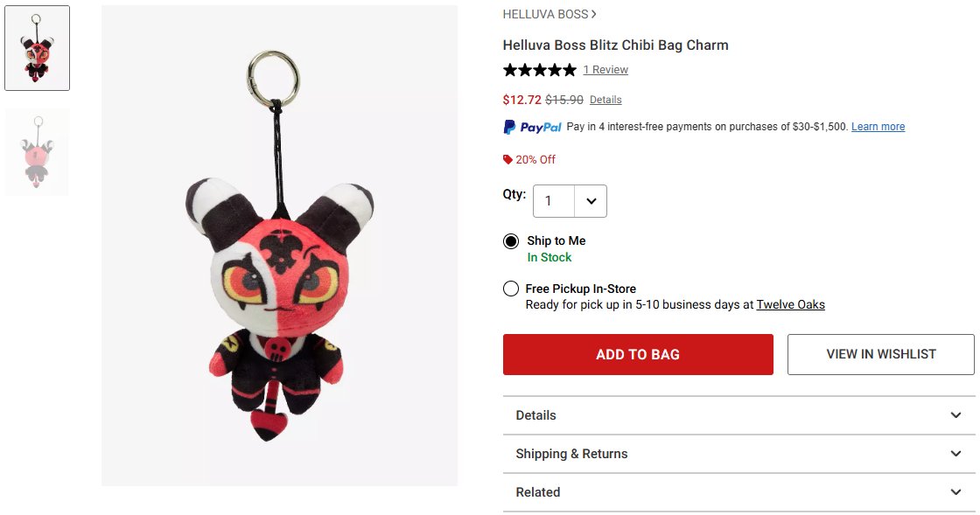Click the arrow beside HELLUVA BOSS breadcrumb
The image size is (980, 515).
coord(594,14)
